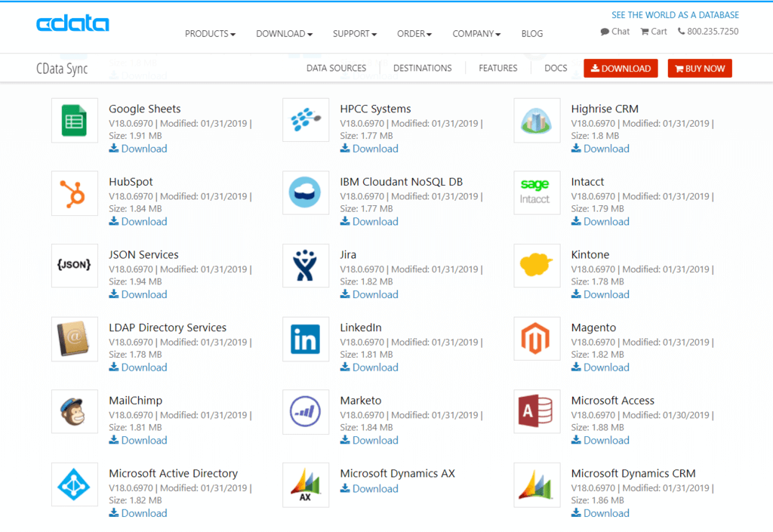Click the Google Sheets connector icon
This screenshot has width=773, height=532.
coord(75,121)
